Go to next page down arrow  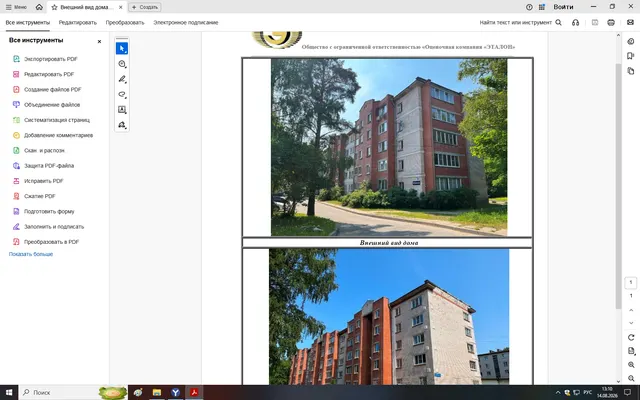pos(631,323)
